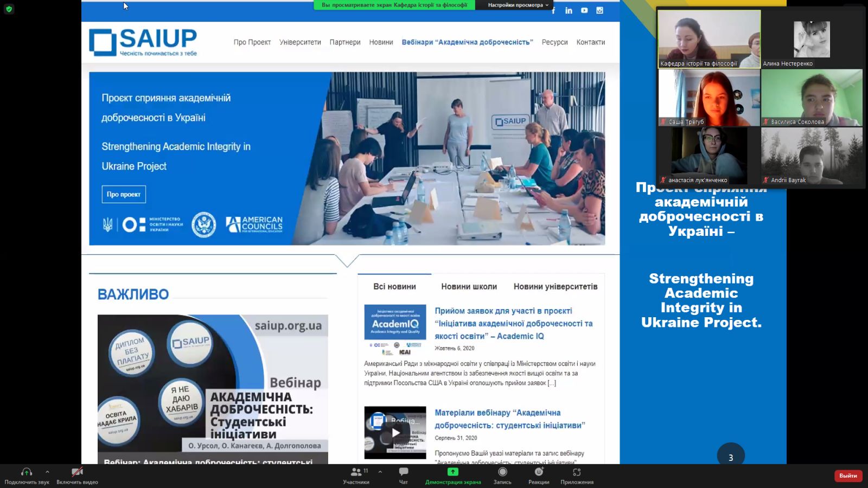Open the Реакции reactions menu
The image size is (868, 488).
pyautogui.click(x=539, y=472)
